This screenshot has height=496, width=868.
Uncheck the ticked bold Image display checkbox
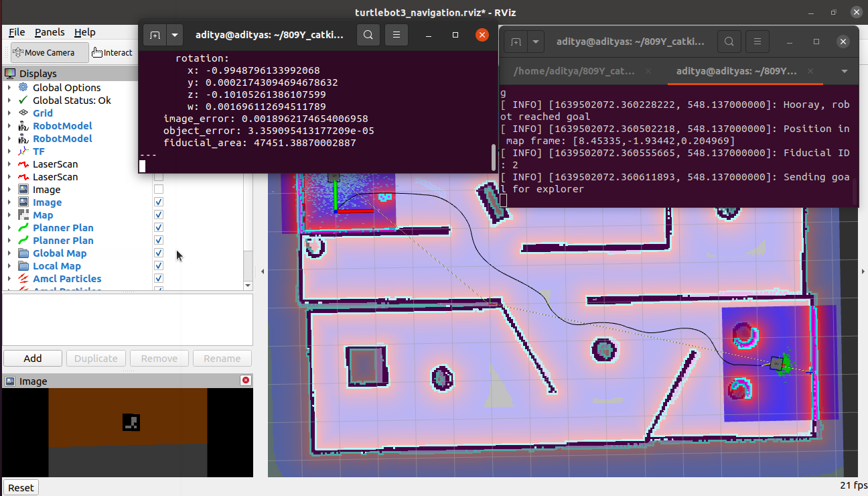tap(159, 202)
